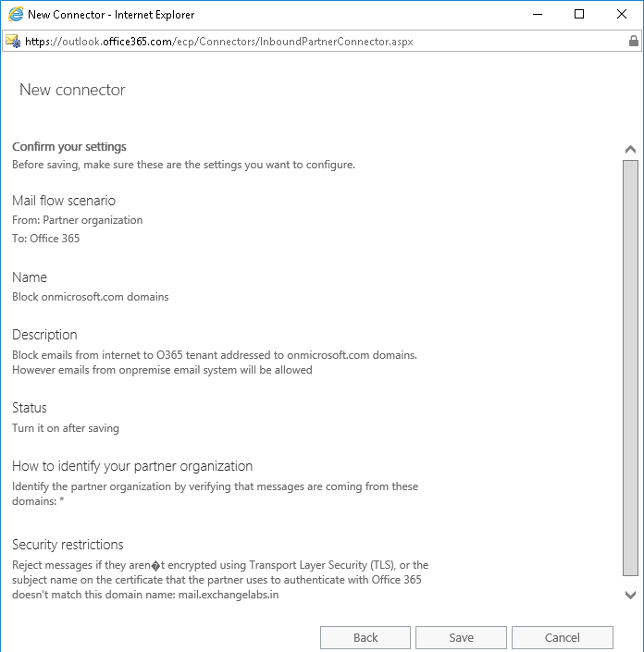Minimize the New Connector window
The height and width of the screenshot is (652, 644).
point(538,14)
